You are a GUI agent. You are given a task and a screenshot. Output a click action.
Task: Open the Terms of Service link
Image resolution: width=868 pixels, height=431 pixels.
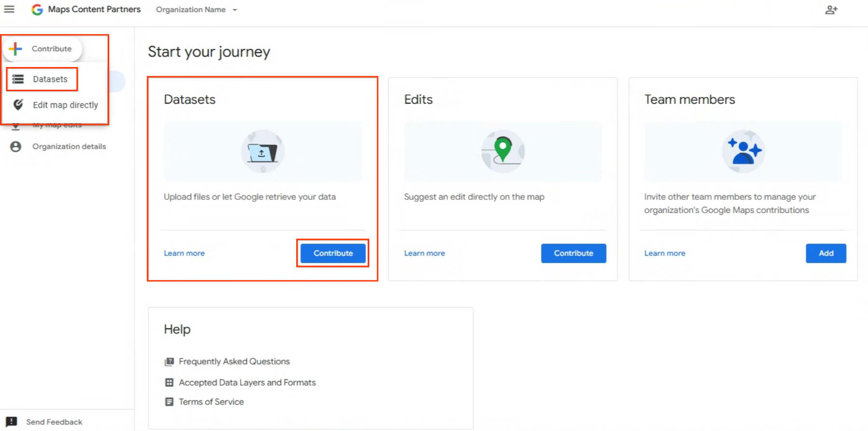click(x=211, y=402)
